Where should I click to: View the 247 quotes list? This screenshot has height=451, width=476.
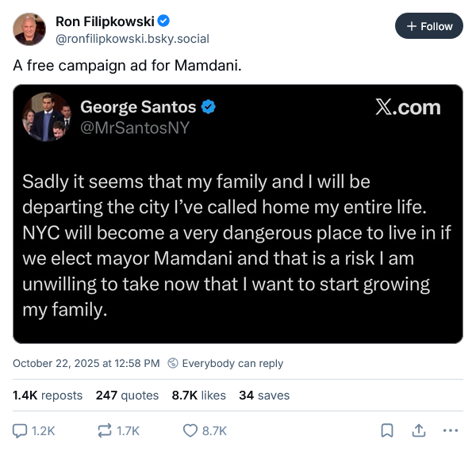[127, 395]
